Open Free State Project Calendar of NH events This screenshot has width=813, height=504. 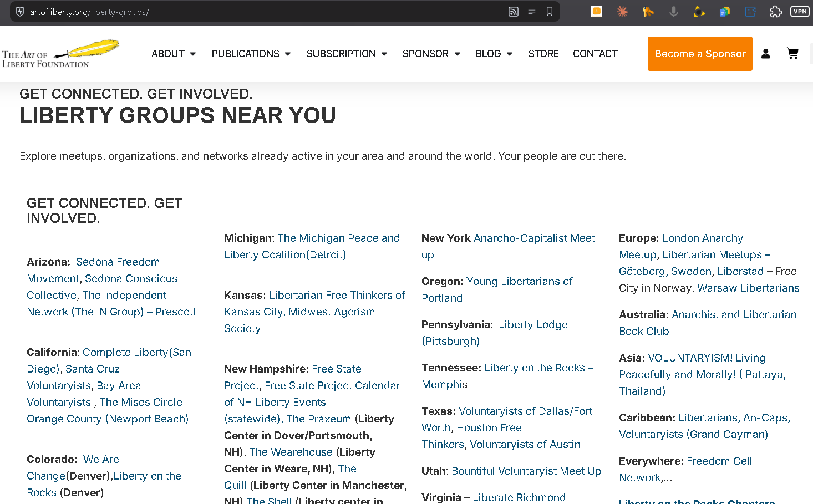(312, 402)
